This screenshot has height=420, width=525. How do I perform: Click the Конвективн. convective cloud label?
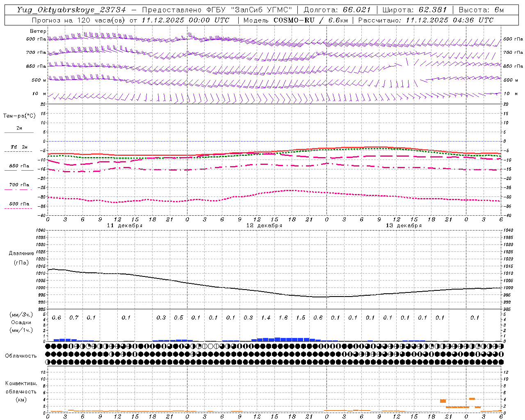[x=21, y=383]
